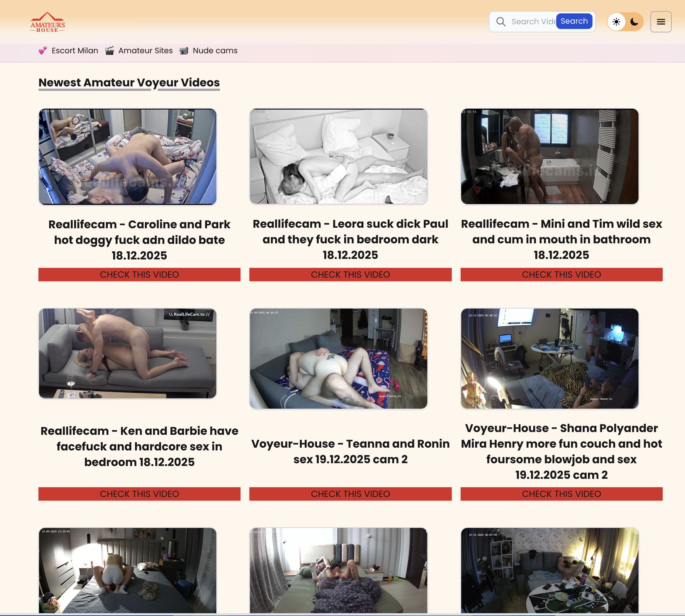Open the Amateur Sites link

[x=145, y=51]
